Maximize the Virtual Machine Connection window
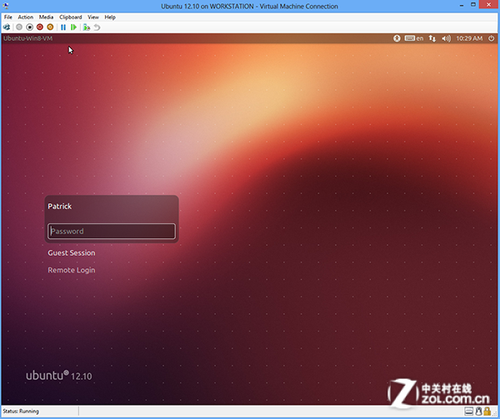 click(x=473, y=5)
